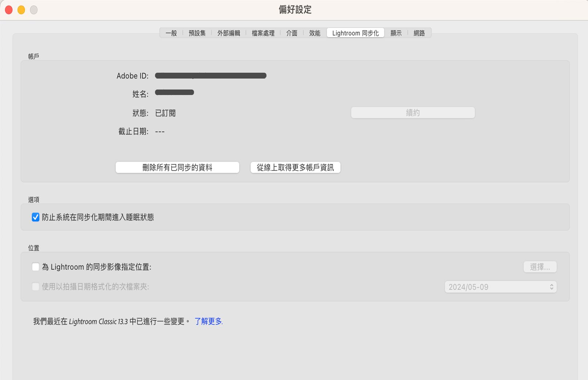Click the 已訂閱 status text
588x380 pixels.
165,113
